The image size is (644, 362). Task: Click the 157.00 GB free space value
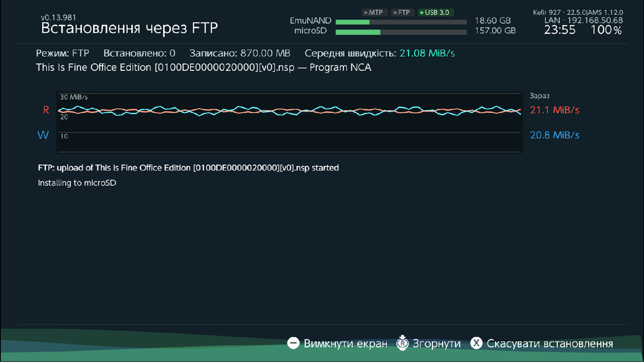point(495,31)
